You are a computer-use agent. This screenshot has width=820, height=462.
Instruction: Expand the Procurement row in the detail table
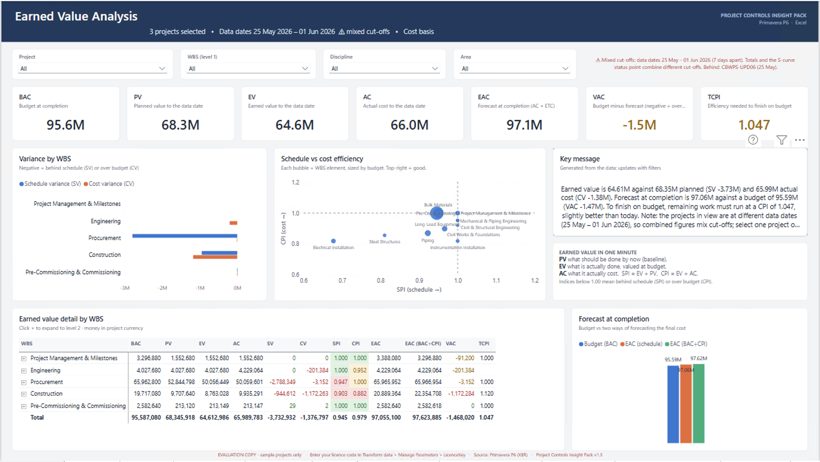[x=24, y=382]
